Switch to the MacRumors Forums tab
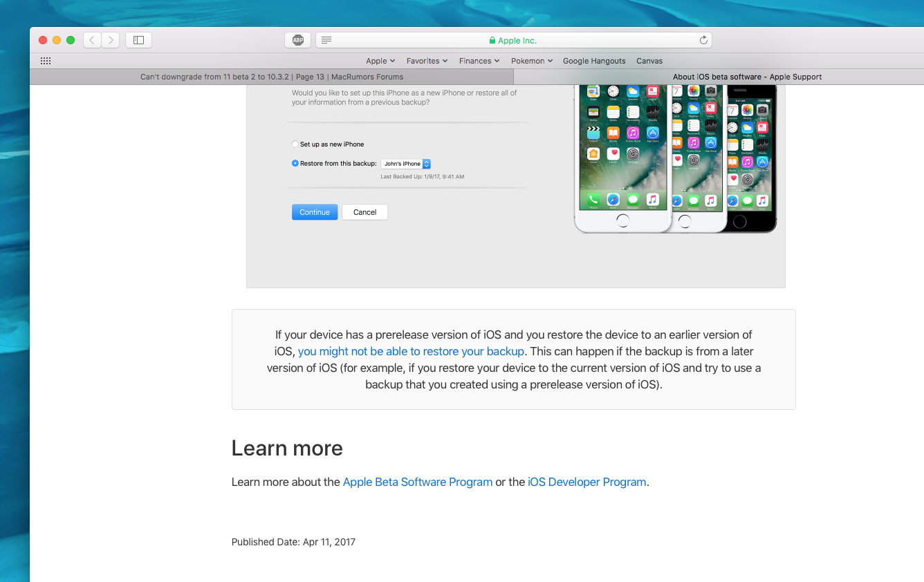 (x=272, y=77)
